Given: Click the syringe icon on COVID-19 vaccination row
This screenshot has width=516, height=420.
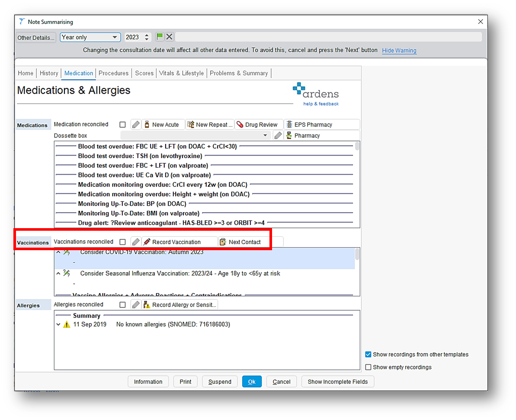Looking at the screenshot, I should [67, 252].
